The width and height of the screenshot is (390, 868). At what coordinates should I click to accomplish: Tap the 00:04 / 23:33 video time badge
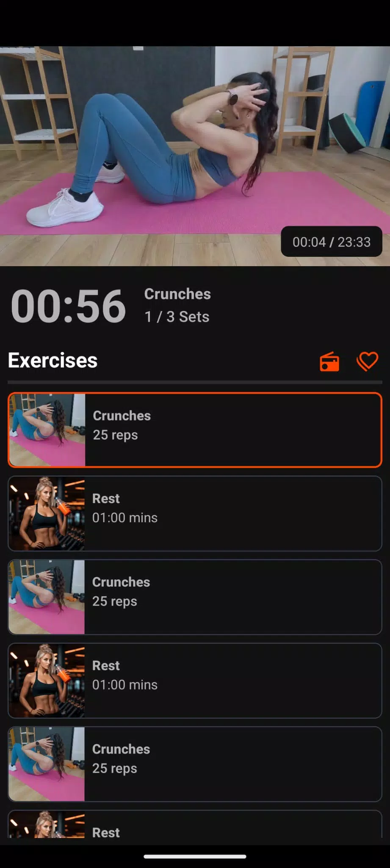pos(332,242)
